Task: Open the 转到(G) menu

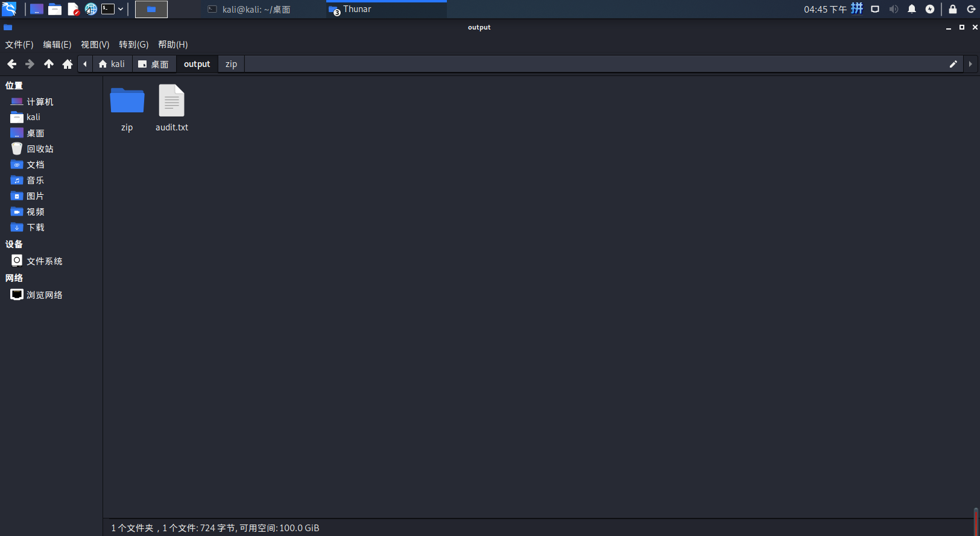Action: (134, 45)
